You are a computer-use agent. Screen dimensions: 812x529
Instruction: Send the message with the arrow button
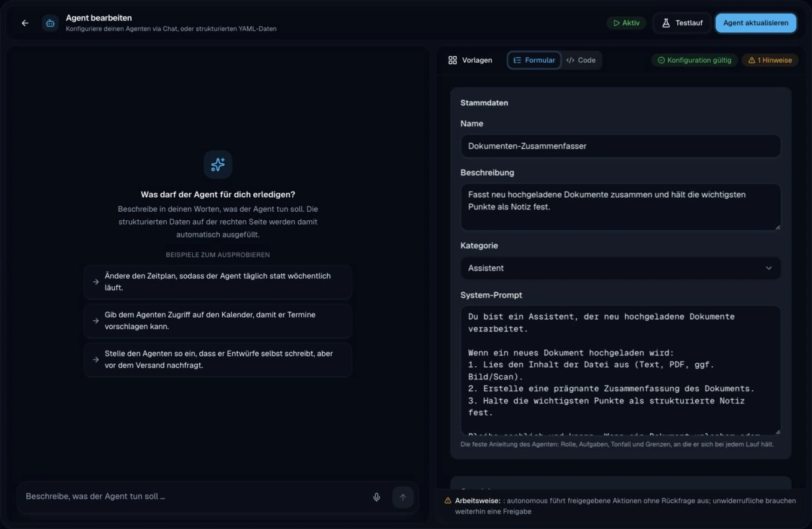403,497
